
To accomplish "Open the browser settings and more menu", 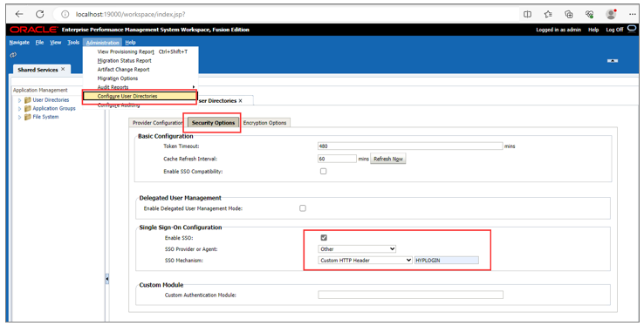I will pos(632,14).
